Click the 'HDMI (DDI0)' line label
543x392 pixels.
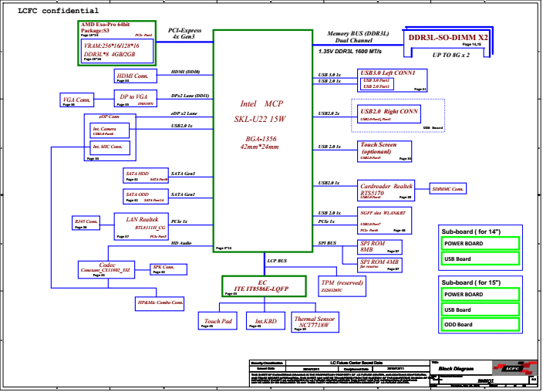click(x=185, y=72)
